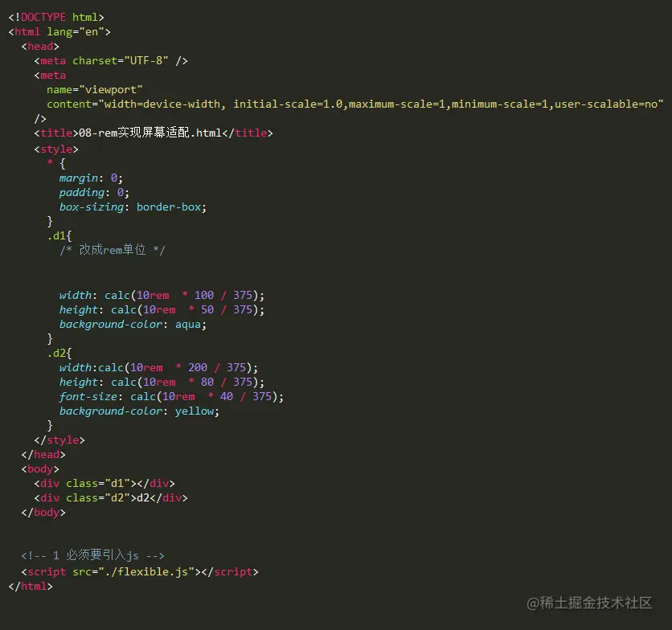This screenshot has height=630, width=672.
Task: Click the padding: 0; declaration
Action: click(94, 192)
